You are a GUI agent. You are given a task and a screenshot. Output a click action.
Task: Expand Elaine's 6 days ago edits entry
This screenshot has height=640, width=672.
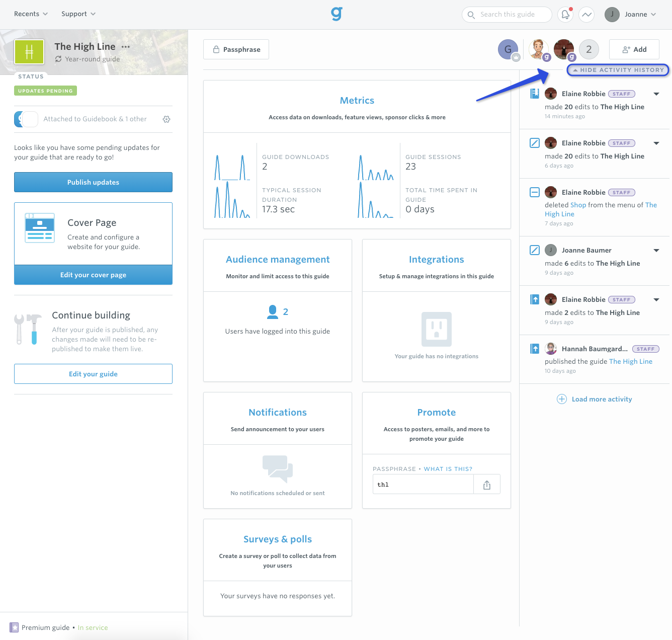656,143
